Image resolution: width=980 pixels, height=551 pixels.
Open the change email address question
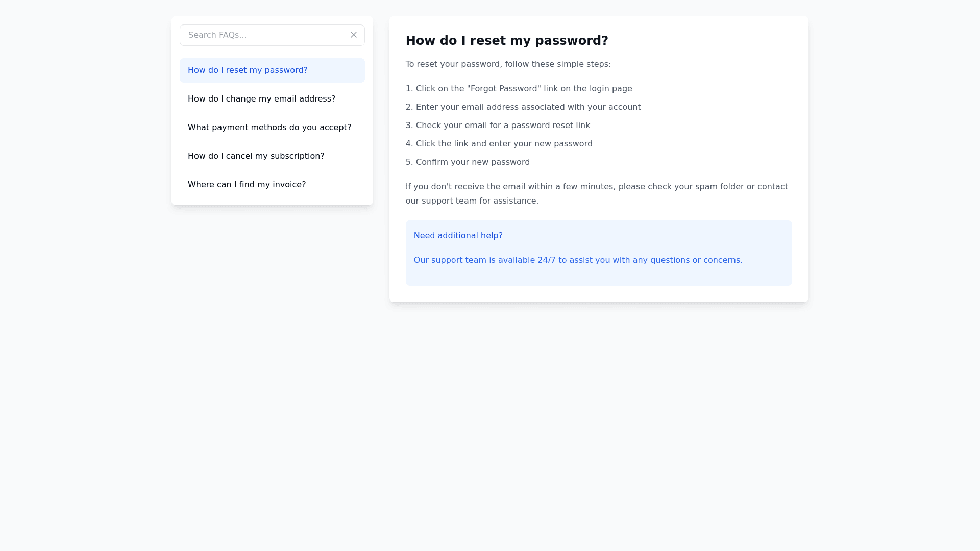(261, 99)
